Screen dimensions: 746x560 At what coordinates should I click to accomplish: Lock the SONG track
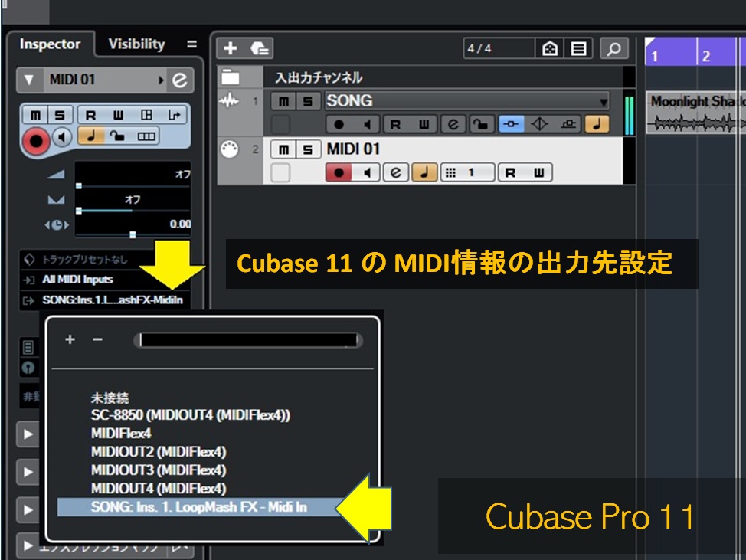point(482,125)
